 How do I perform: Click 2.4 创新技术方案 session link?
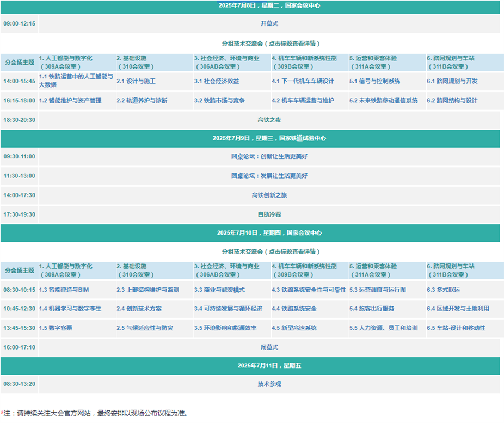point(139,309)
